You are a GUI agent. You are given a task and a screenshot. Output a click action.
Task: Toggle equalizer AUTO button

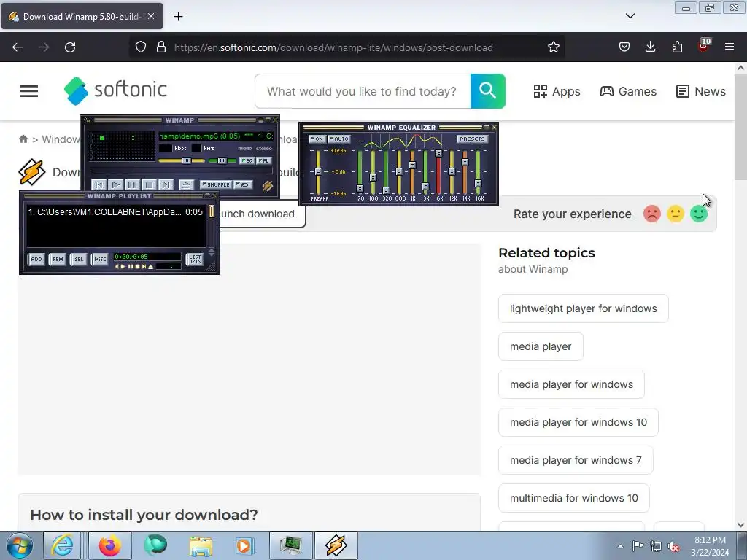click(339, 139)
